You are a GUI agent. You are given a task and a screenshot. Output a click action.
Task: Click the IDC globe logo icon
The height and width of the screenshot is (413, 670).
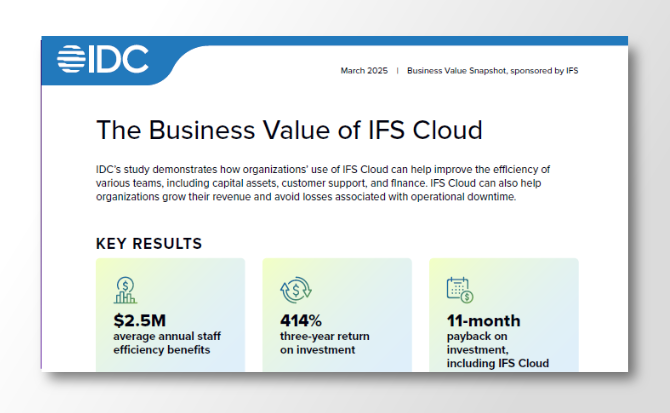click(x=74, y=60)
